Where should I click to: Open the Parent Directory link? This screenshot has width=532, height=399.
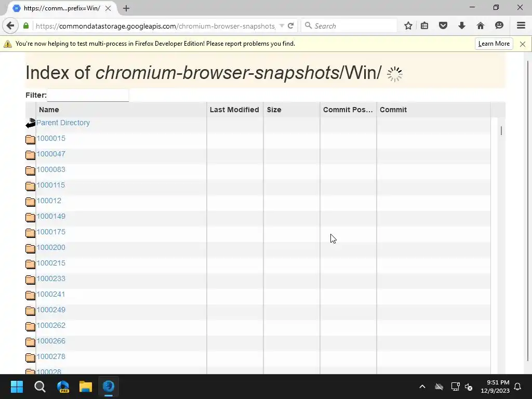pyautogui.click(x=63, y=123)
